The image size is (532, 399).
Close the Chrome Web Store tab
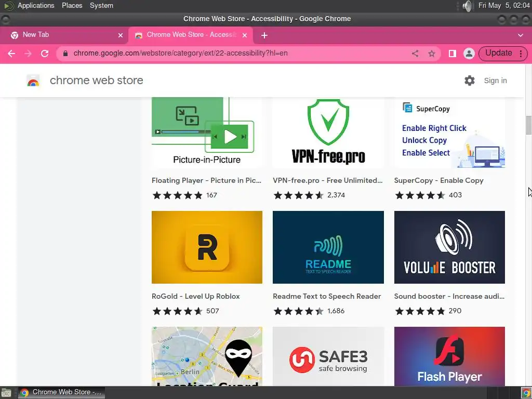[245, 35]
